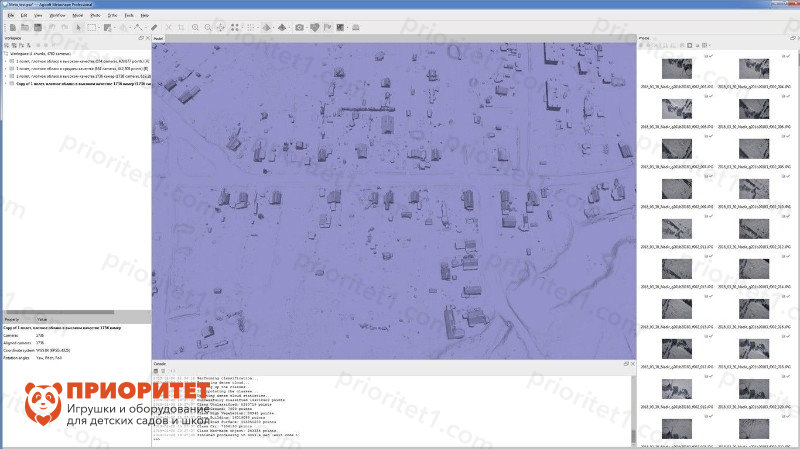The width and height of the screenshot is (800, 449).
Task: Open the Help menu
Action: 145,15
